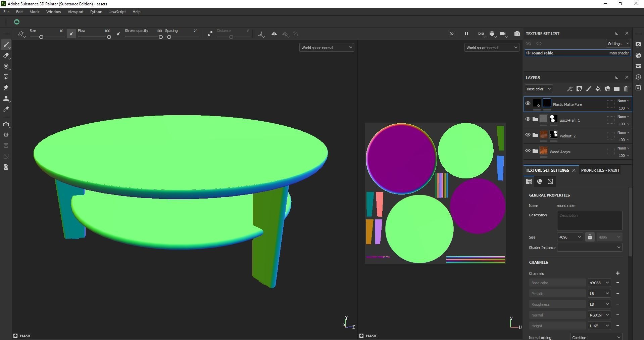Add a fill layer in the Layers panel

point(598,89)
